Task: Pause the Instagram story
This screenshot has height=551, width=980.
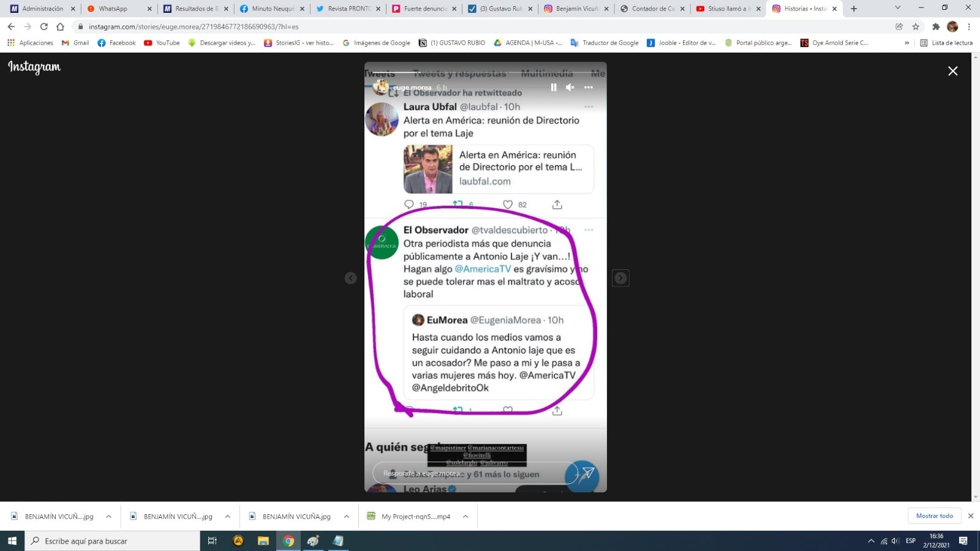Action: pyautogui.click(x=554, y=88)
